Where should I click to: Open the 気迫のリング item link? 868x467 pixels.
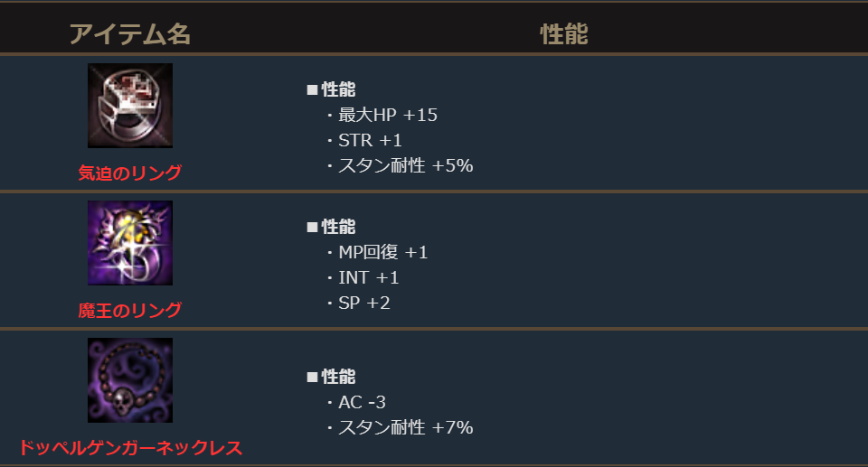(130, 173)
